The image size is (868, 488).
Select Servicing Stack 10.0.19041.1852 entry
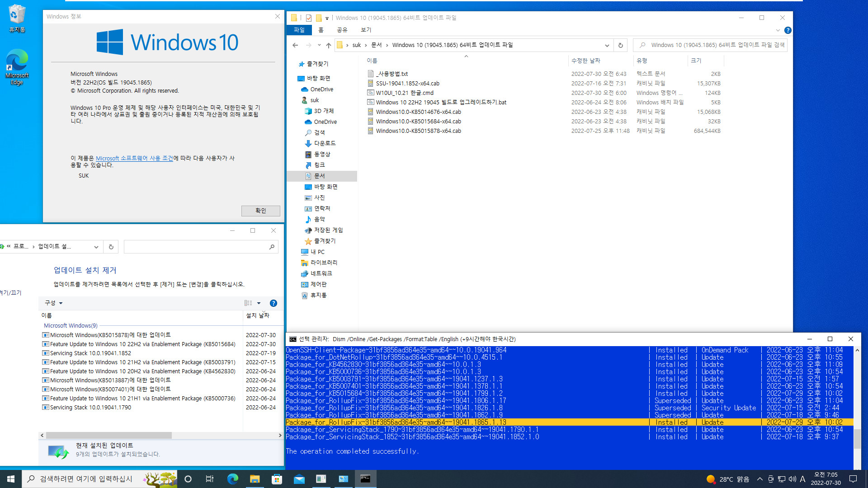tap(90, 353)
